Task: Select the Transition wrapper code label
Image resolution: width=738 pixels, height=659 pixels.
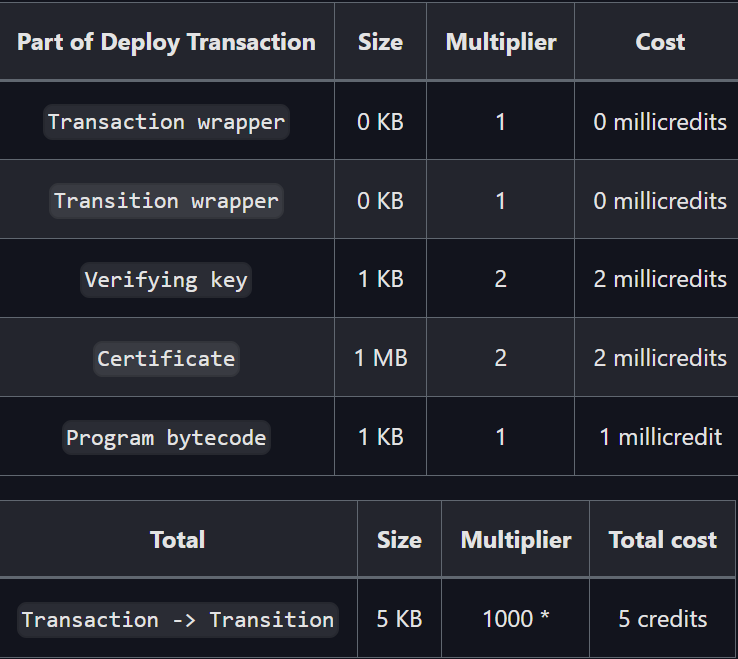Action: 166,201
